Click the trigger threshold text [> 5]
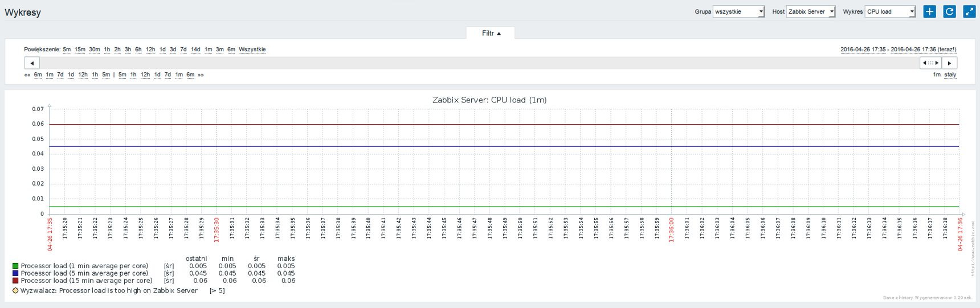The width and height of the screenshot is (980, 308). click(217, 290)
